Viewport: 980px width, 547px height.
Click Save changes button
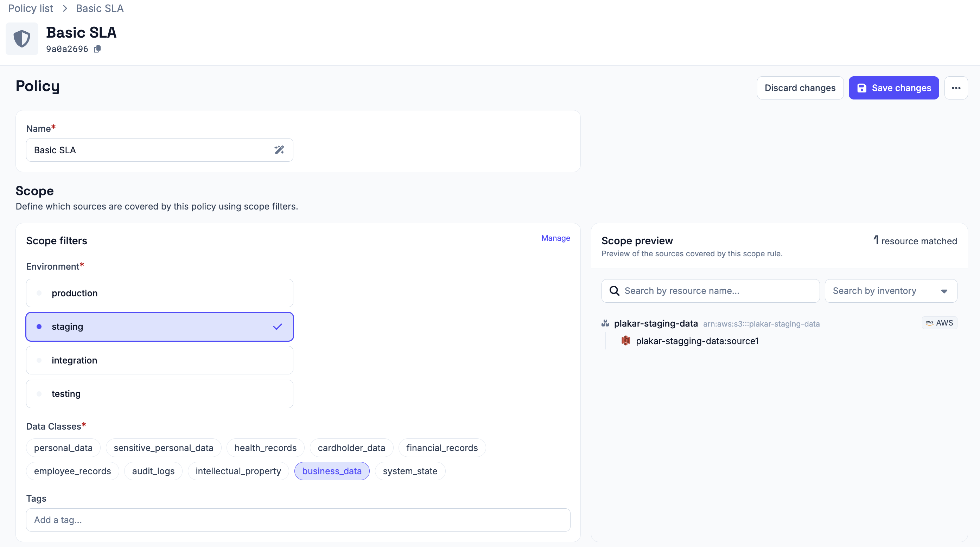tap(893, 88)
